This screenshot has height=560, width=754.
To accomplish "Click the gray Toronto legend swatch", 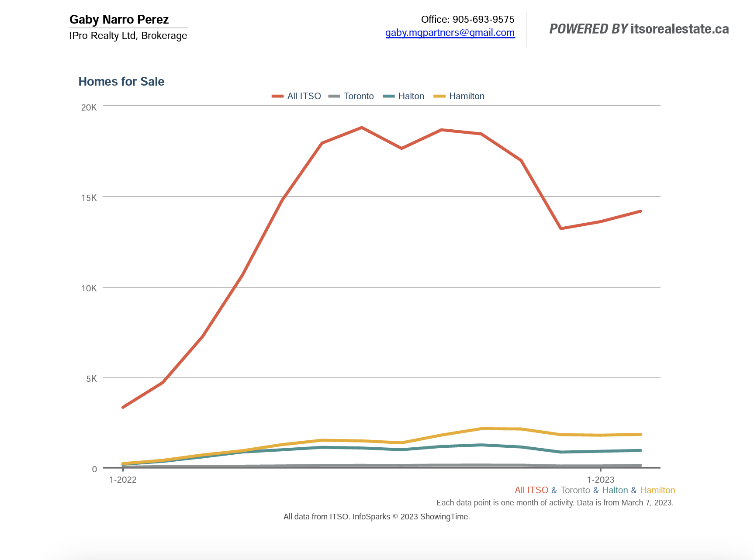I will pos(334,96).
